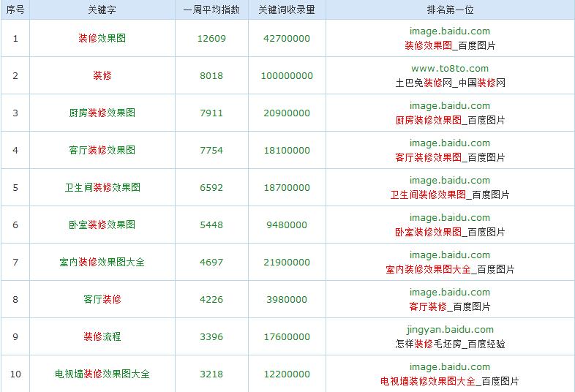Select the "排名第一位" column header
This screenshot has width=575, height=392.
tap(449, 10)
